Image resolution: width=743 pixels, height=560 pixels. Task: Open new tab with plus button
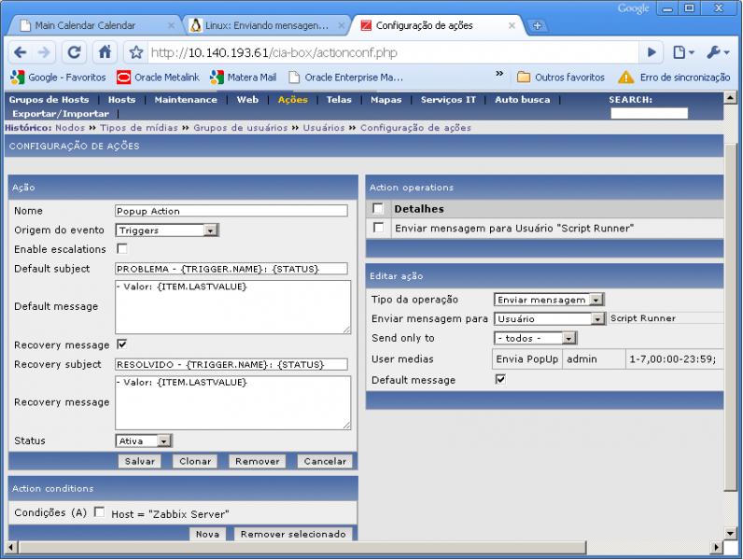tap(537, 25)
